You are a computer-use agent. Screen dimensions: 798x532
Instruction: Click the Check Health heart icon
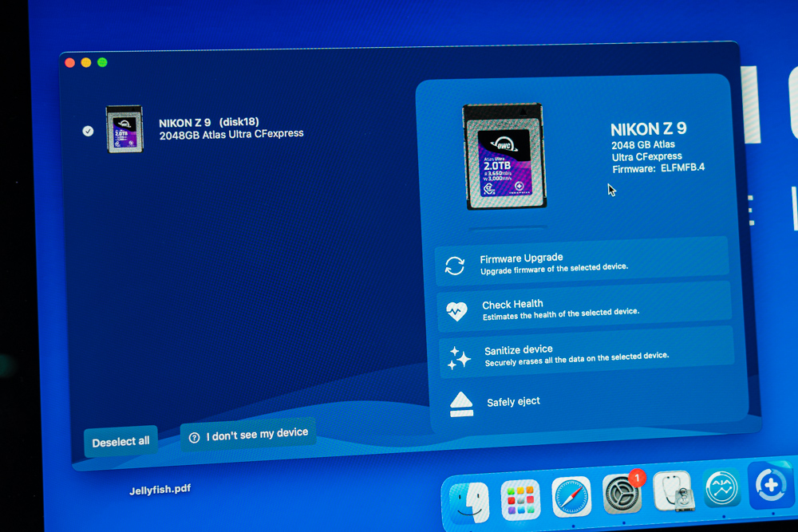[x=456, y=311]
